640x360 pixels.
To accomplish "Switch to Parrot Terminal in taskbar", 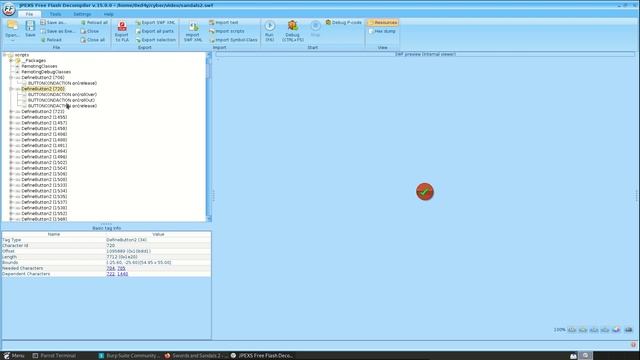I will click(54, 356).
